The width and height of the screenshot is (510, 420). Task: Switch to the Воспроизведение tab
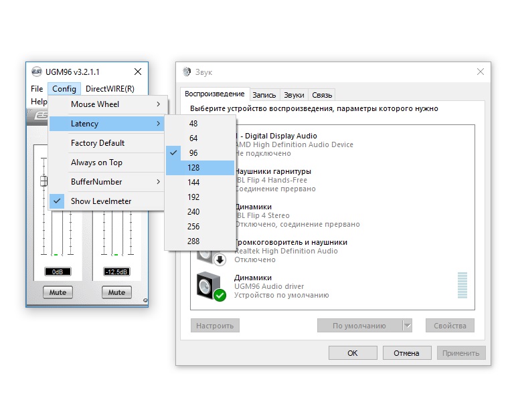[215, 94]
